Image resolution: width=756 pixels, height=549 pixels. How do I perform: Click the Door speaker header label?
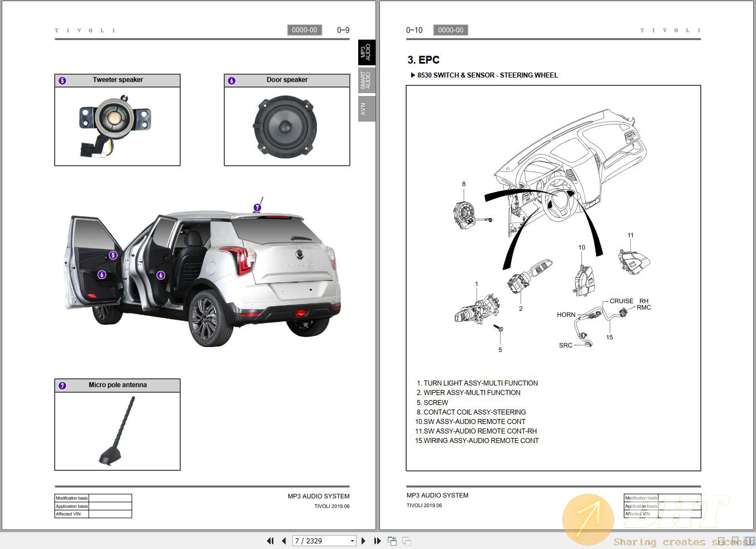point(287,80)
